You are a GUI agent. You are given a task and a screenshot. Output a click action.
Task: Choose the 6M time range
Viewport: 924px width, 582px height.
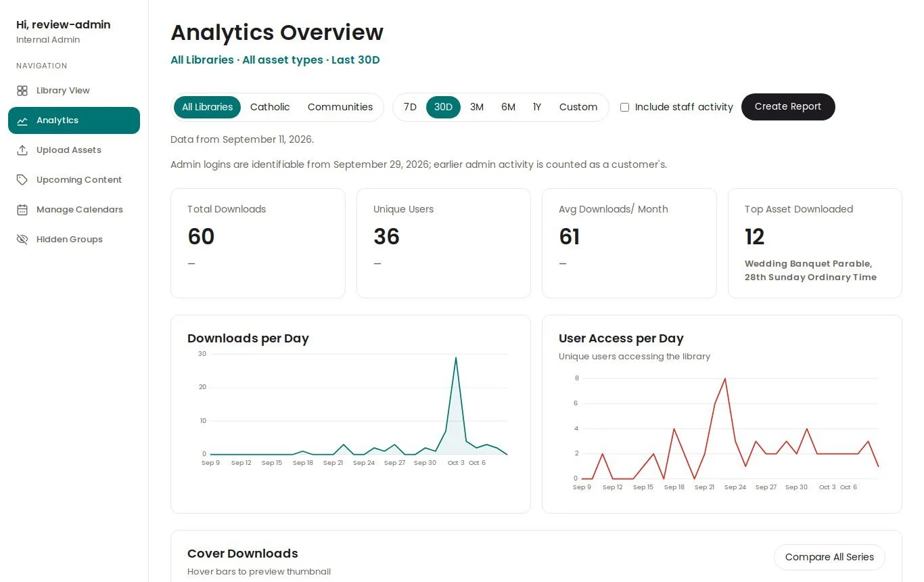[508, 107]
